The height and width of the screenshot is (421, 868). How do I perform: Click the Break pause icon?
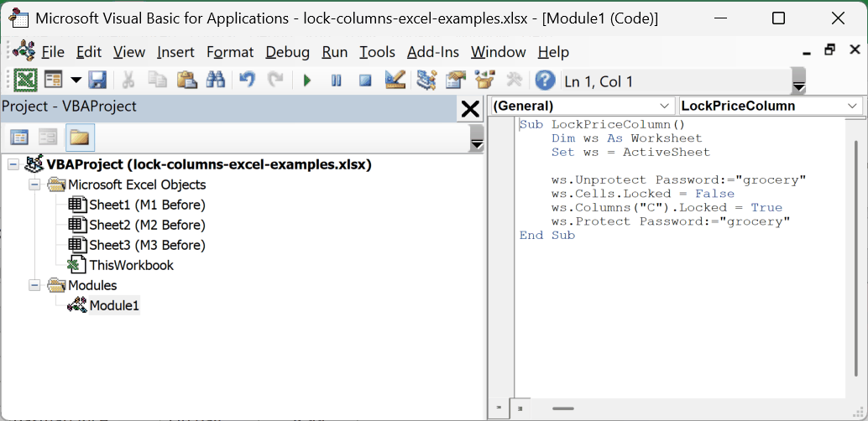point(336,81)
